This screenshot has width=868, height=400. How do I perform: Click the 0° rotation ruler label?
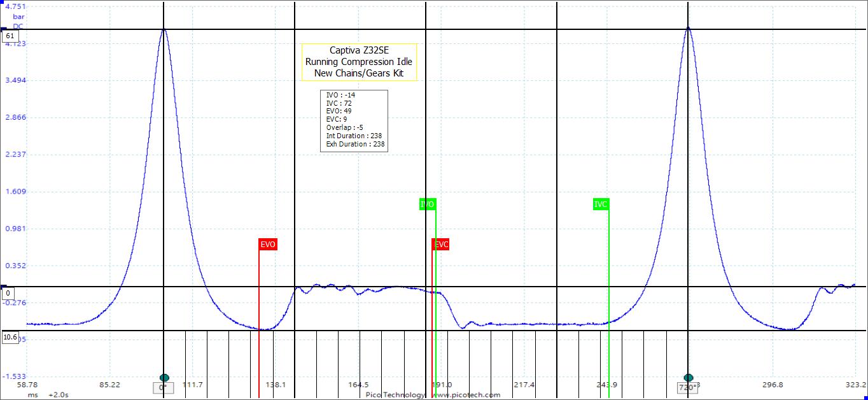[x=163, y=387]
